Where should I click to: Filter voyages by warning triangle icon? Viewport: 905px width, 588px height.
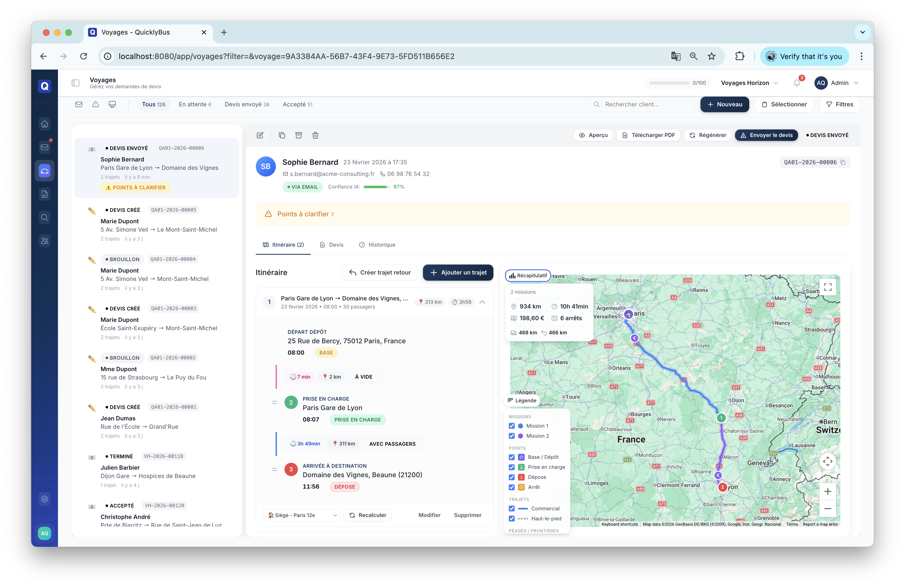96,104
